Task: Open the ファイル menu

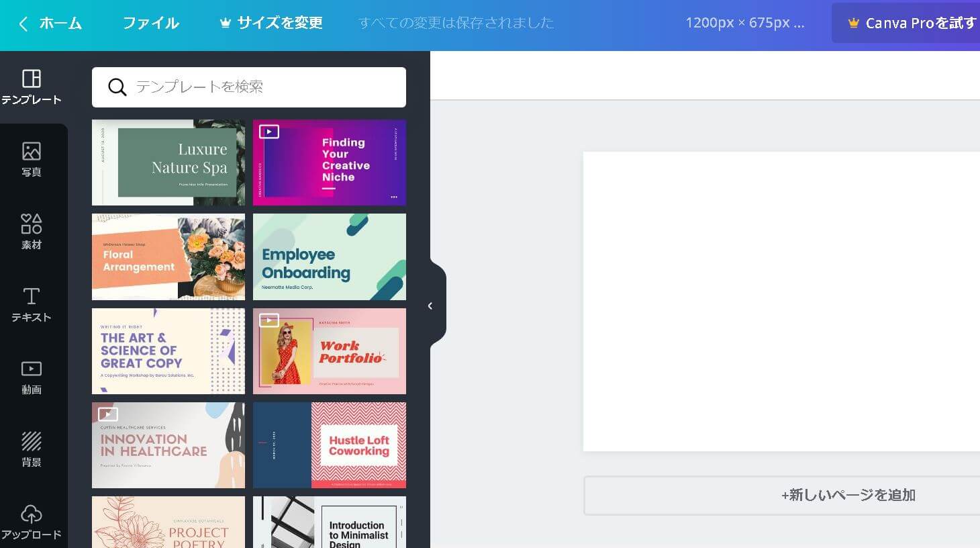Action: pos(150,23)
